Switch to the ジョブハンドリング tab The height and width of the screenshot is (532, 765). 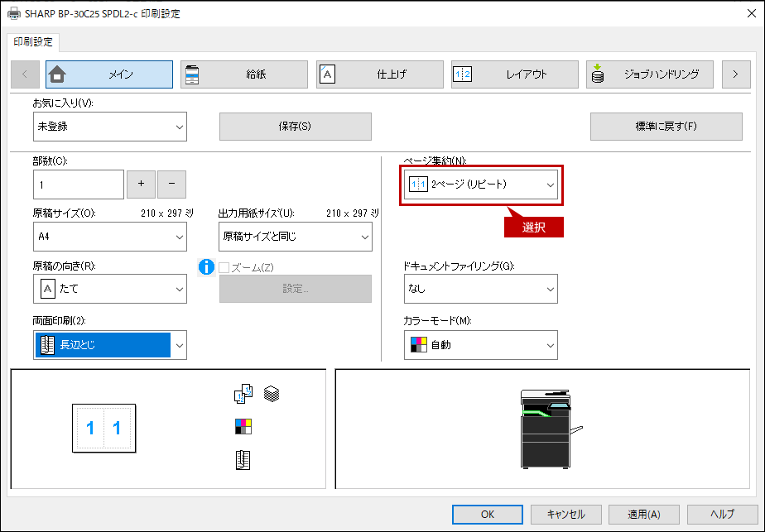point(650,74)
